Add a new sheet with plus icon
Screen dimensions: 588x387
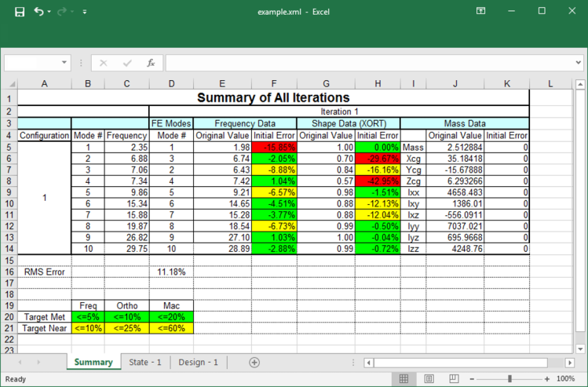tap(254, 362)
